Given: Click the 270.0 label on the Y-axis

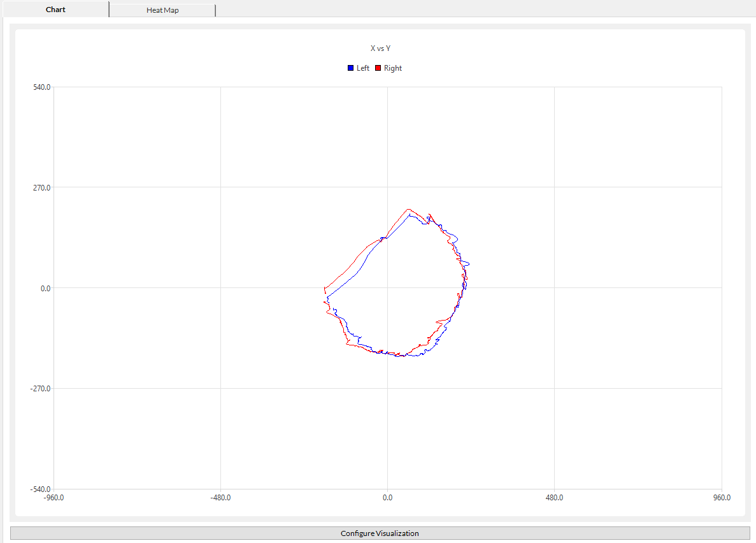Looking at the screenshot, I should 42,187.
